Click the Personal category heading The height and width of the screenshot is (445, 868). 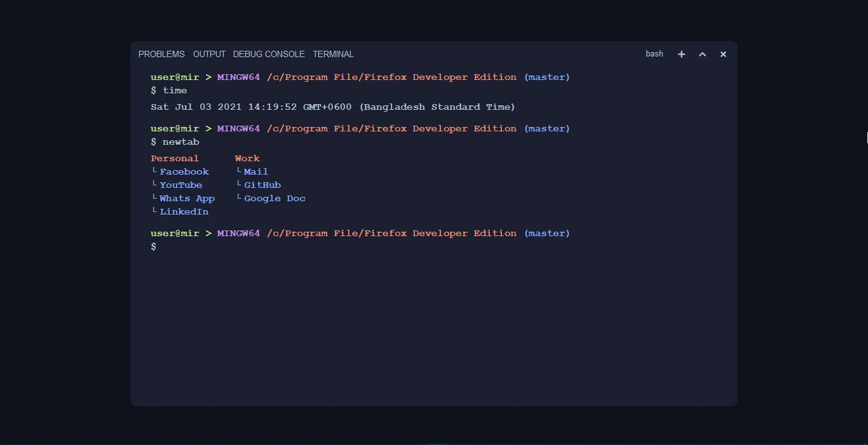coord(175,158)
